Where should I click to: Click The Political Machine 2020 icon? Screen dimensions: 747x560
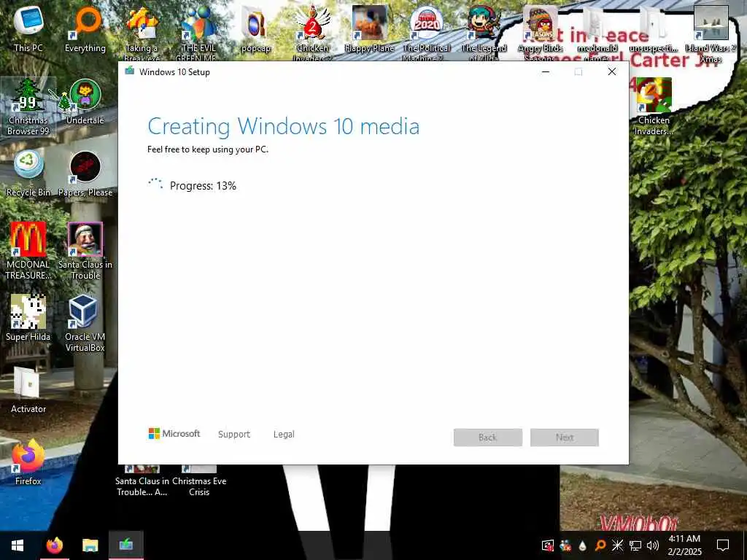coord(426,32)
